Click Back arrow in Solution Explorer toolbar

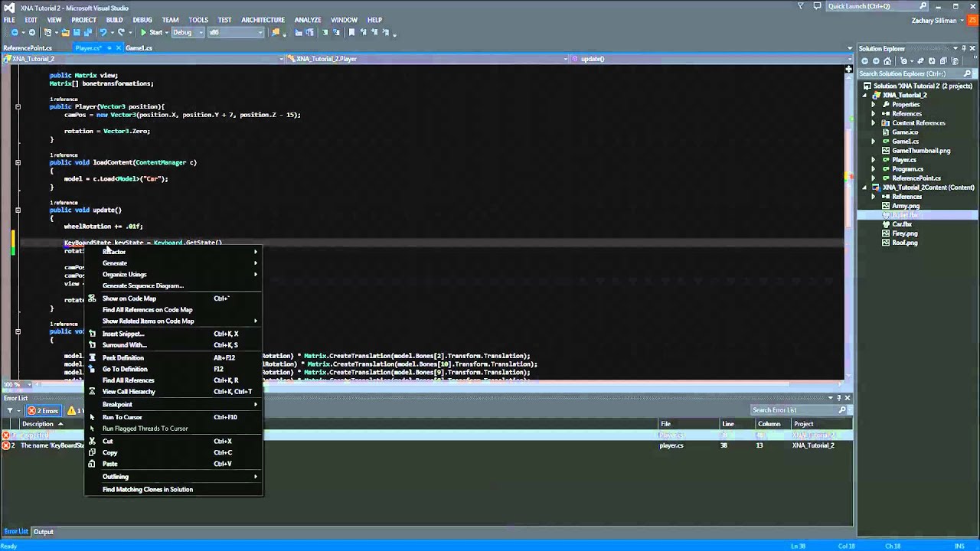point(864,61)
